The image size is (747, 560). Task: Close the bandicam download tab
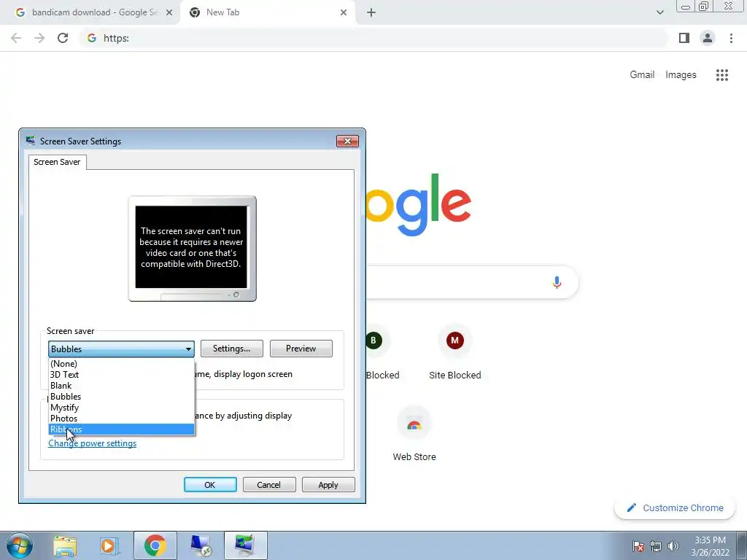[169, 13]
